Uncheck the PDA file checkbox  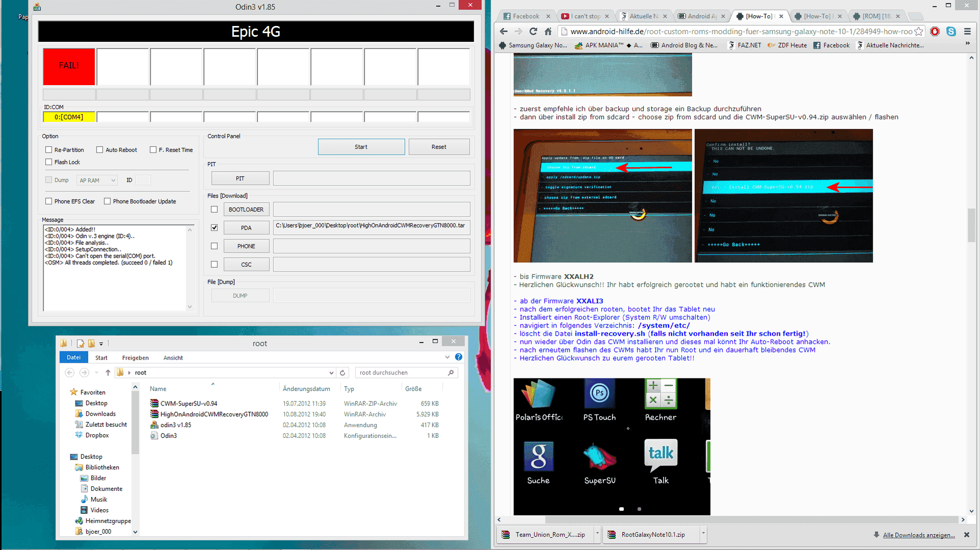(214, 228)
